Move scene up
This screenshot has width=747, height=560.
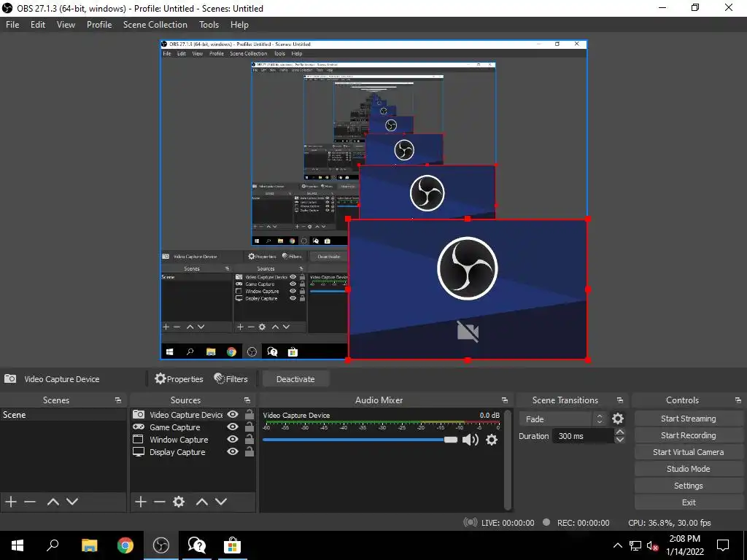click(53, 502)
